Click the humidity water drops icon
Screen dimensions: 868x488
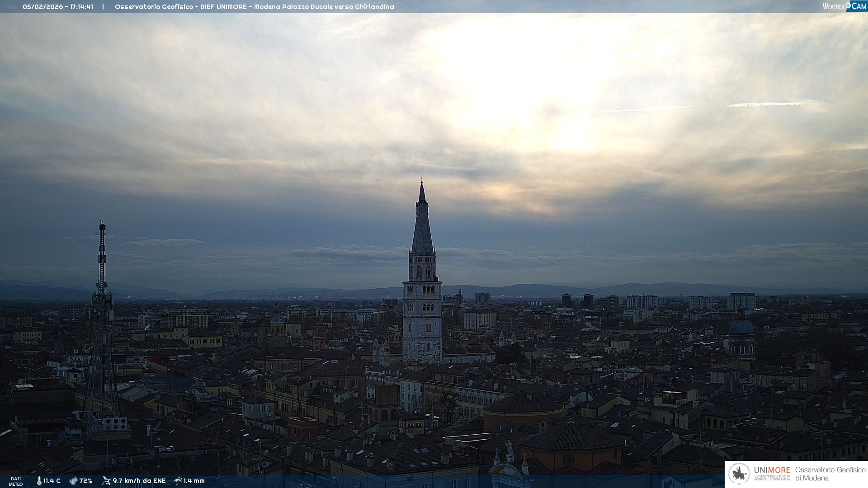point(73,481)
